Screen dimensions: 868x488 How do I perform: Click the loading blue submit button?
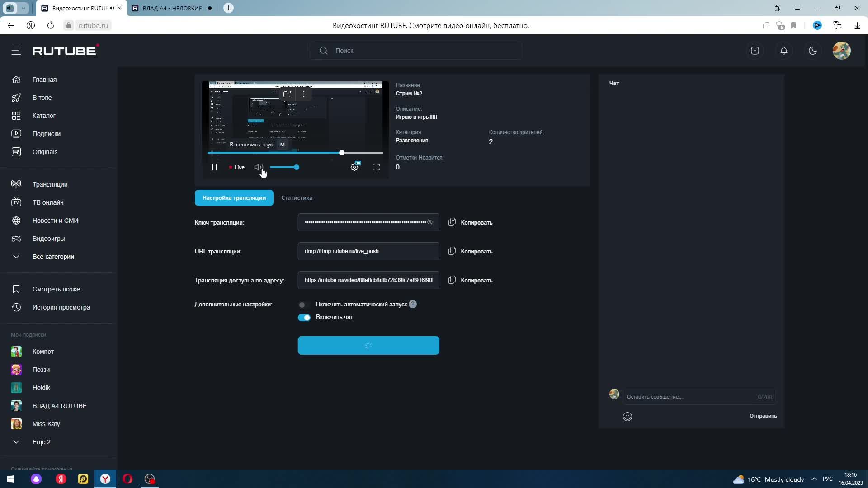(x=368, y=345)
